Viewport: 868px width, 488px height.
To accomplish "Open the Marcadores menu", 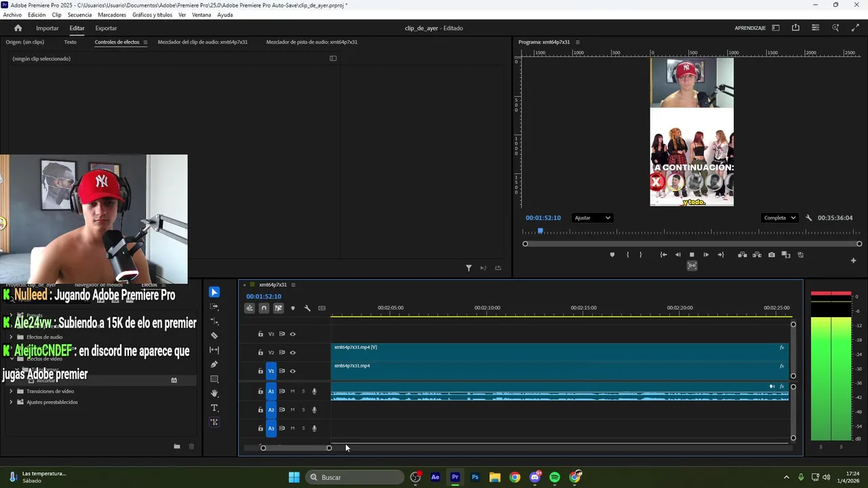I will click(x=112, y=14).
